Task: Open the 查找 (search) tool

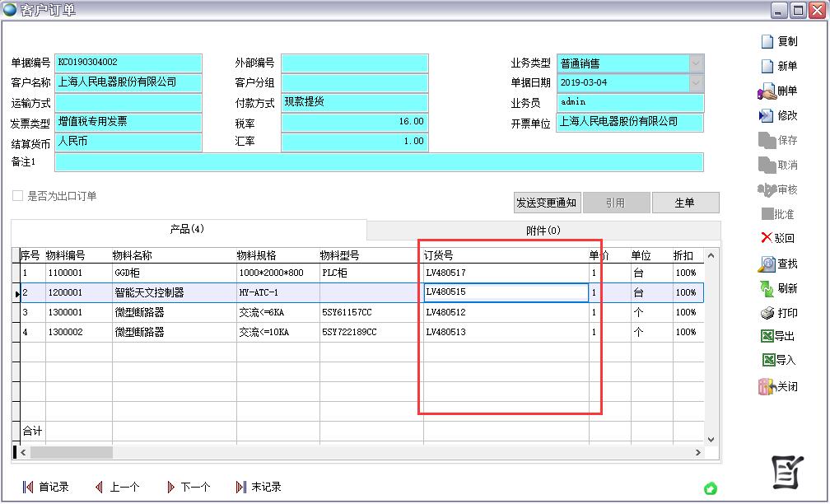Action: 767,264
